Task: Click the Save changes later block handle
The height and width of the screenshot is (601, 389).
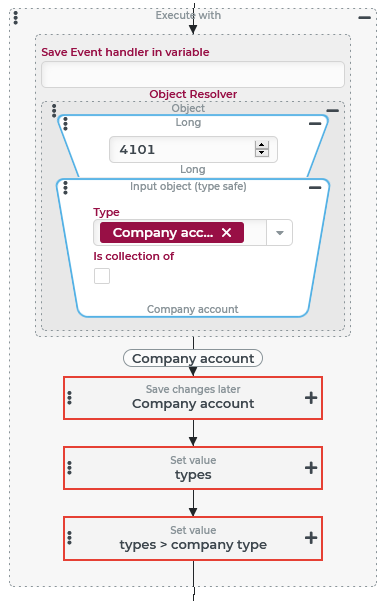Action: [69, 398]
